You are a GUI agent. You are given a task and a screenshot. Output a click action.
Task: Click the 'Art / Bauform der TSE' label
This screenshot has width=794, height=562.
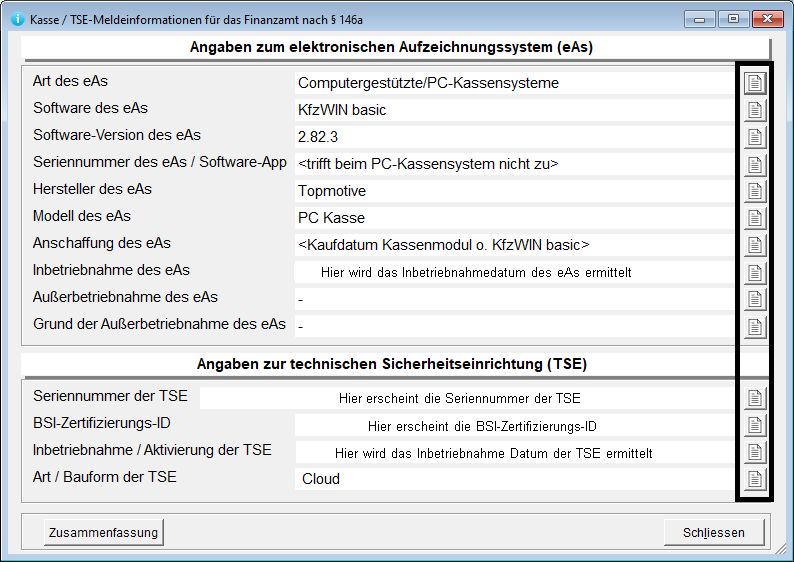[105, 477]
